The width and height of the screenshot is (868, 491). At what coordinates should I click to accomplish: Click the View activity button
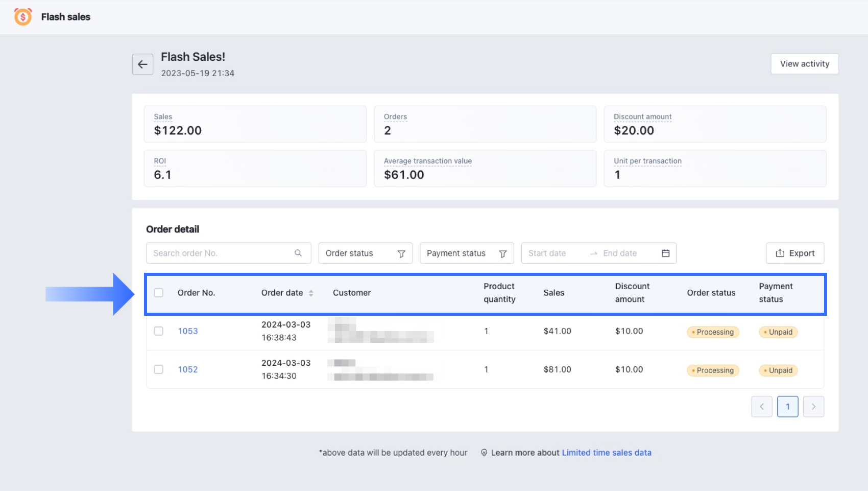point(804,64)
